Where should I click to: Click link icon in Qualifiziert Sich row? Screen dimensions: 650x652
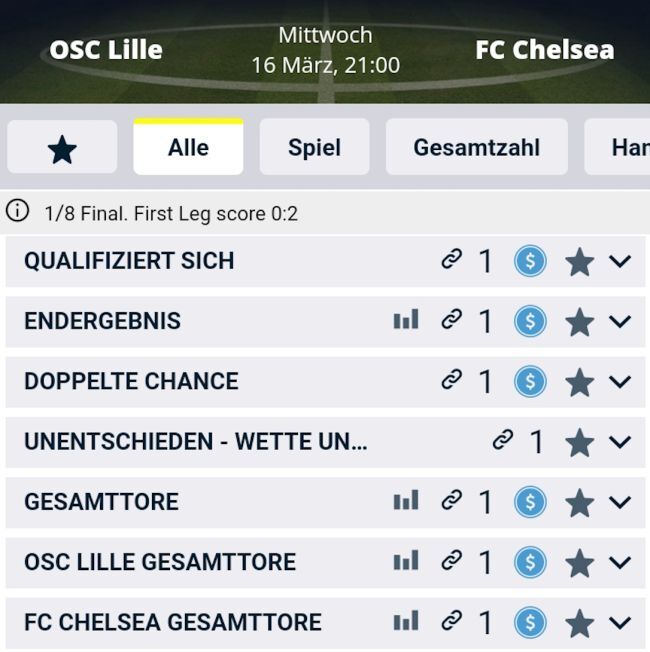pos(452,260)
